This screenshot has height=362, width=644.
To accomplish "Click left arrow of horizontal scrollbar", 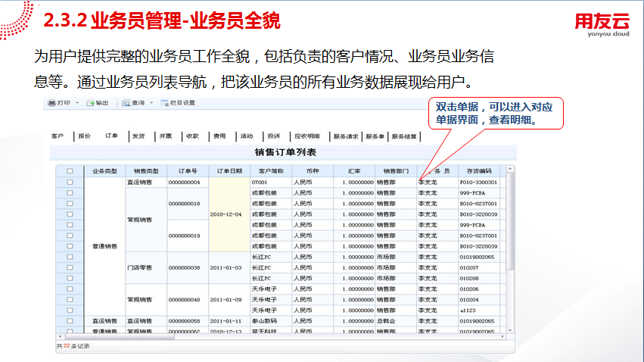I will [60, 338].
